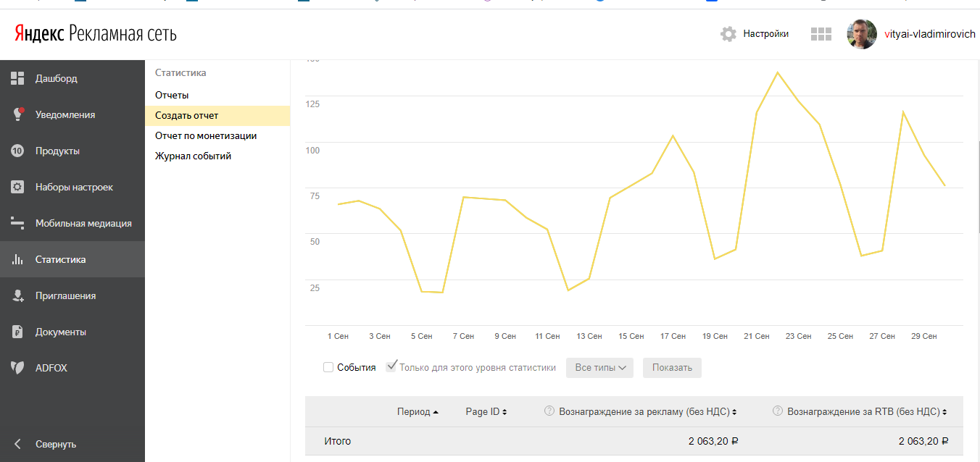Click the notifications lightbulb icon
980x462 pixels.
pyautogui.click(x=17, y=114)
